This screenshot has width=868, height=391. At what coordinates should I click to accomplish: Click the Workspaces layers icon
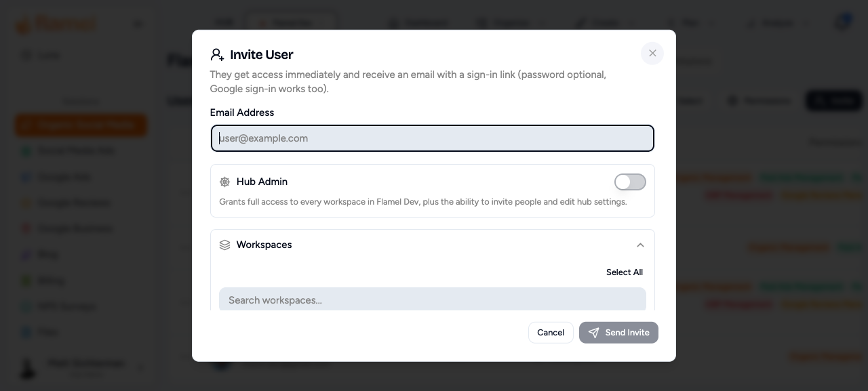click(225, 245)
